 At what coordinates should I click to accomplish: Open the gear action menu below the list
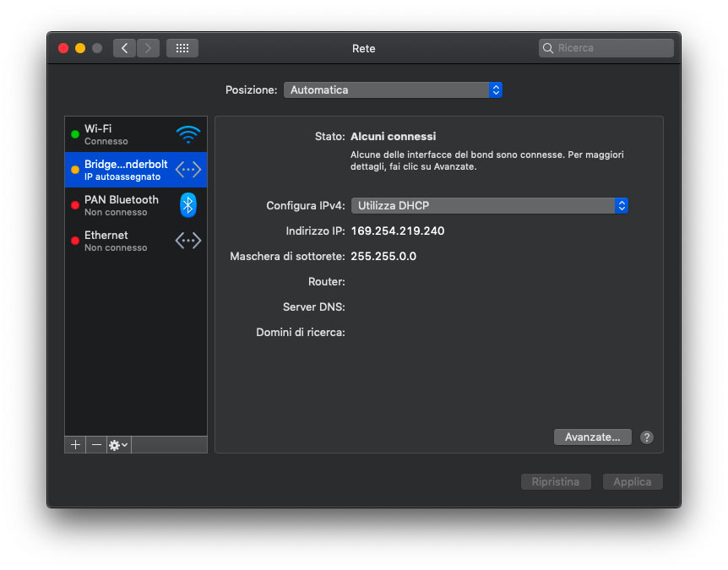118,445
